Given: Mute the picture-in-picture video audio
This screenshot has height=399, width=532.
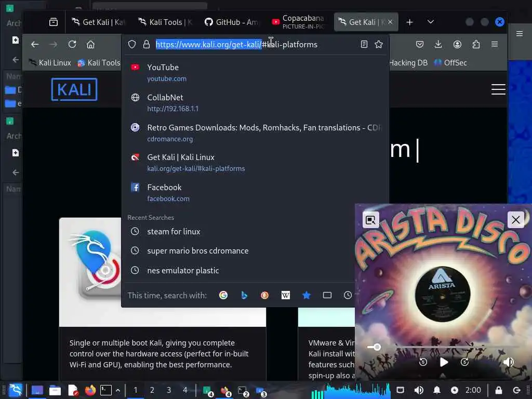Looking at the screenshot, I should tap(508, 362).
